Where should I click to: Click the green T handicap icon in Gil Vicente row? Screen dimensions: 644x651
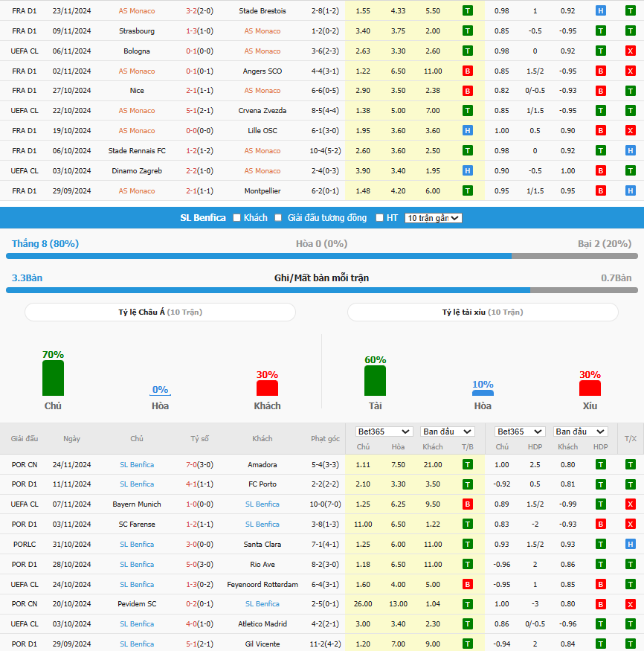coord(600,644)
